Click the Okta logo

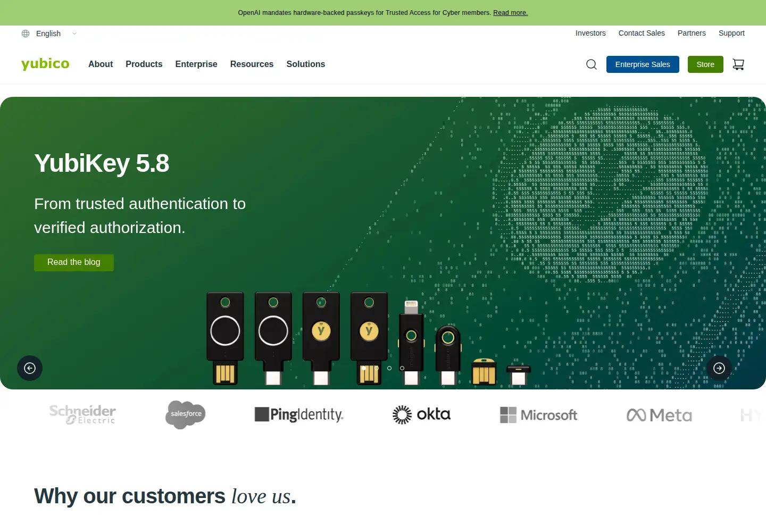421,414
